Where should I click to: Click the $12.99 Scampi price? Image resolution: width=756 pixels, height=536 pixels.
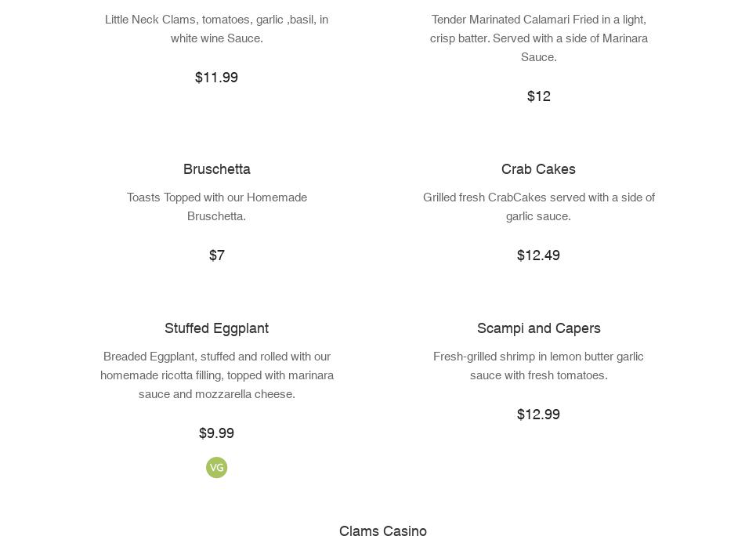[538, 415]
